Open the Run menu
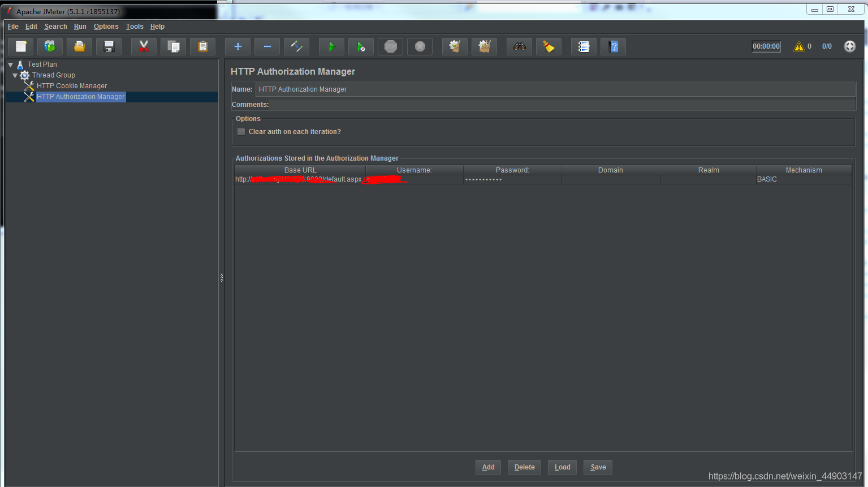 coord(80,27)
